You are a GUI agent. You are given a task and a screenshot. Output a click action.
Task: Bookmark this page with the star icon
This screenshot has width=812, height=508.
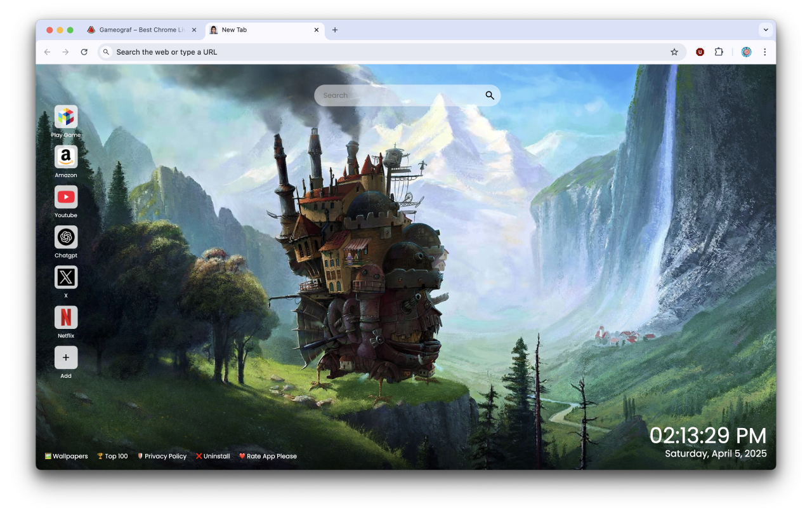[x=674, y=51]
